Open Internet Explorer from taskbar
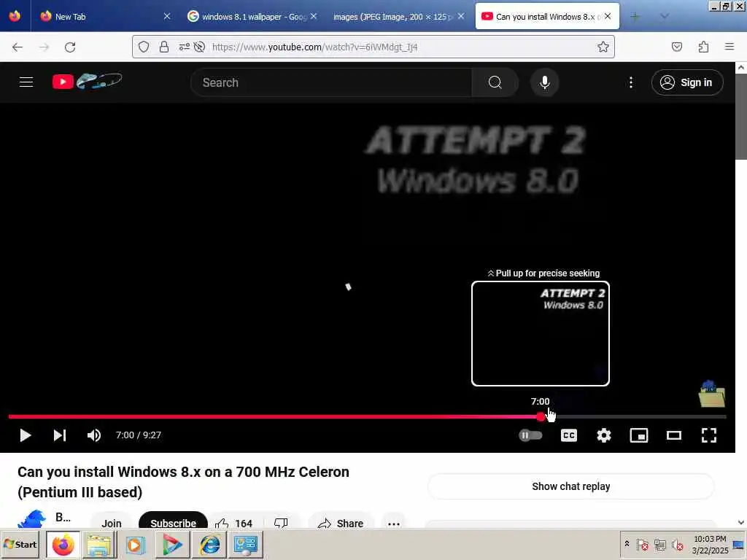 point(209,544)
